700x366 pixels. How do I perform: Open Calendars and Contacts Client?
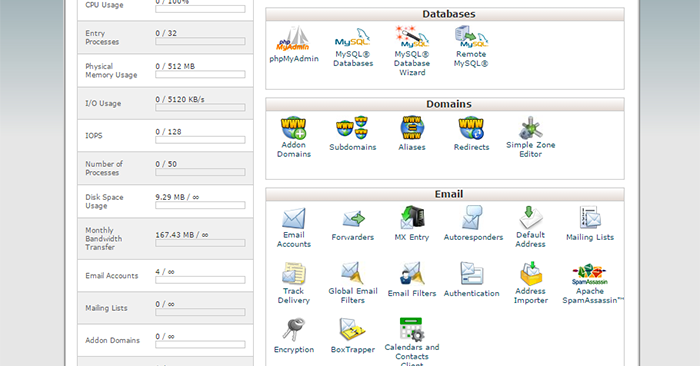(x=412, y=342)
